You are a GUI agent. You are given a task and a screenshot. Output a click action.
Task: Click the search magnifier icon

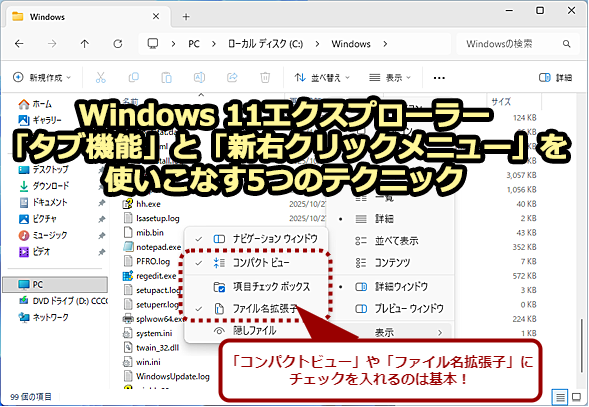(x=566, y=44)
